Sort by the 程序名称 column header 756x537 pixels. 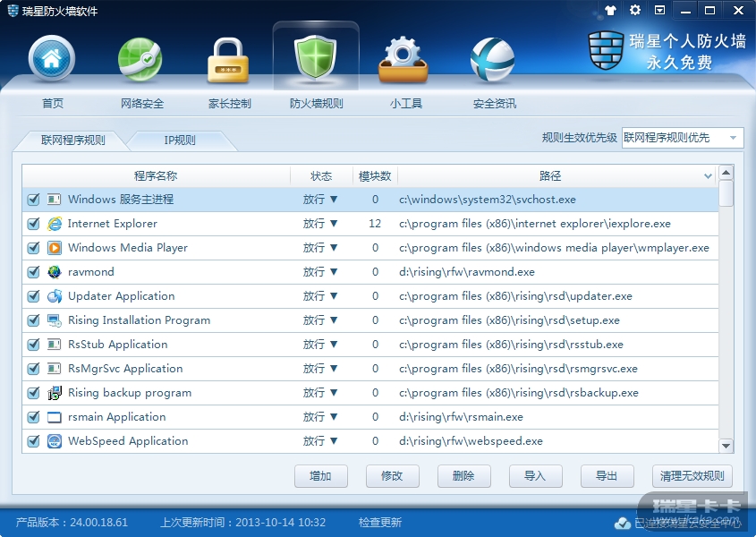click(156, 176)
